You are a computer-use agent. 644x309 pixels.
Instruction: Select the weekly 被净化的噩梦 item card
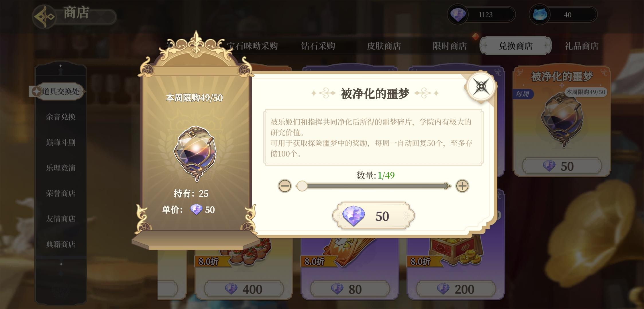561,120
